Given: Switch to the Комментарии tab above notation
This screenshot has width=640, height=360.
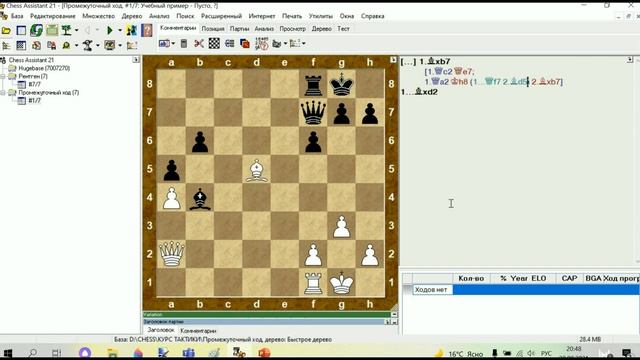Looking at the screenshot, I should point(178,28).
